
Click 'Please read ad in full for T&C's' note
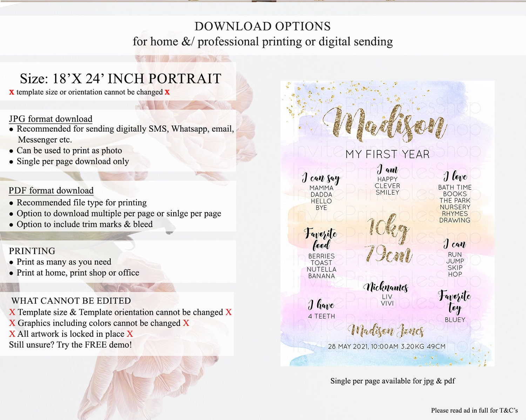474,410
